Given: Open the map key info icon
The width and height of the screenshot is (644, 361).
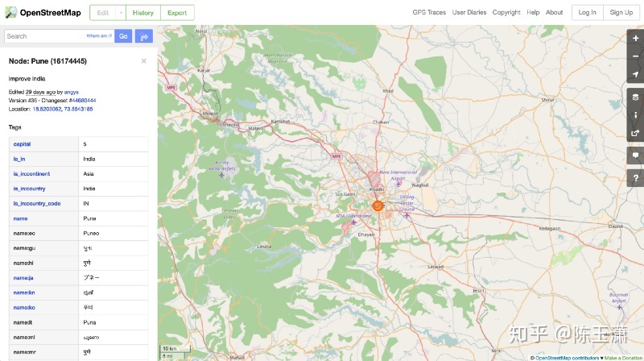Looking at the screenshot, I should [x=635, y=115].
